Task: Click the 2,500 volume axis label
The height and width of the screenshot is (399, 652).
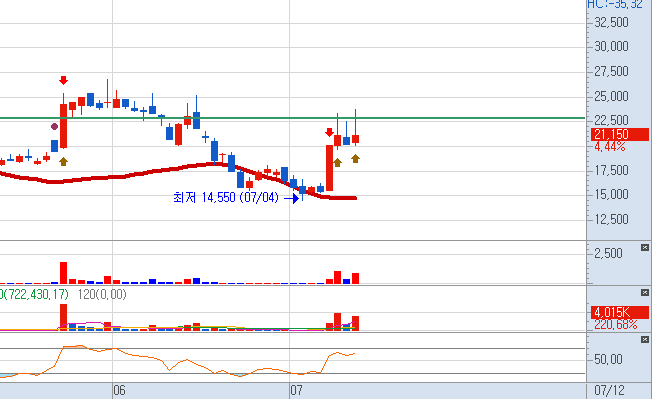Action: point(608,253)
